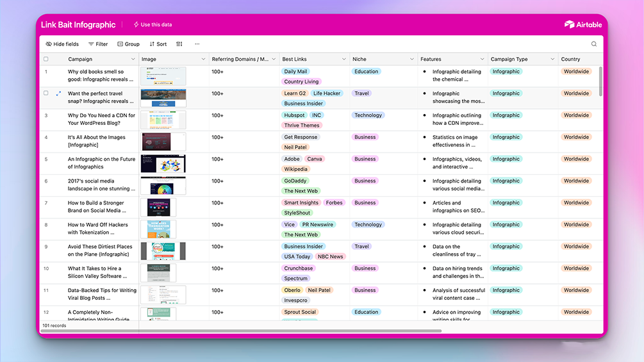Open Features column dropdown arrow
The width and height of the screenshot is (644, 362).
tap(482, 59)
